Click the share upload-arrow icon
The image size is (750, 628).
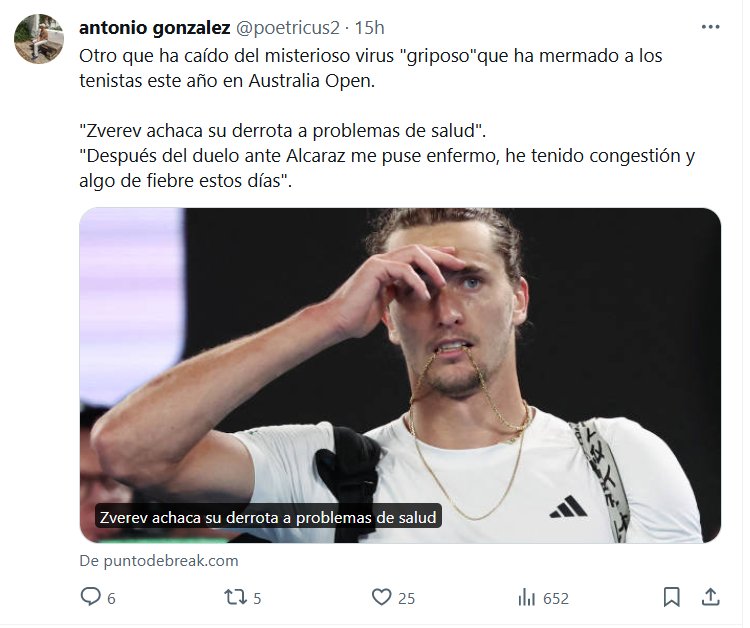[709, 597]
